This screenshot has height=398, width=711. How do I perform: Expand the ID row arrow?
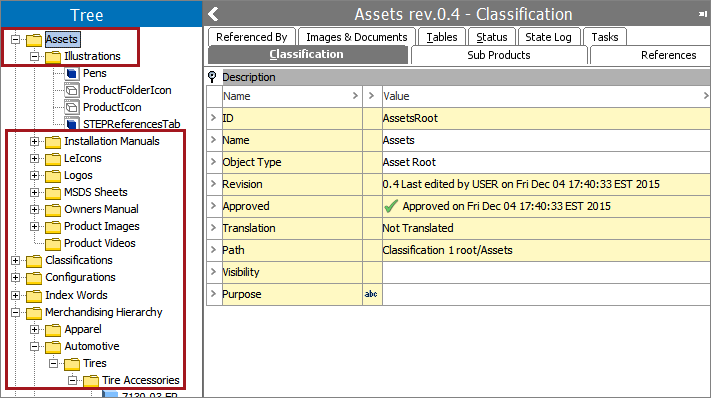coord(214,118)
